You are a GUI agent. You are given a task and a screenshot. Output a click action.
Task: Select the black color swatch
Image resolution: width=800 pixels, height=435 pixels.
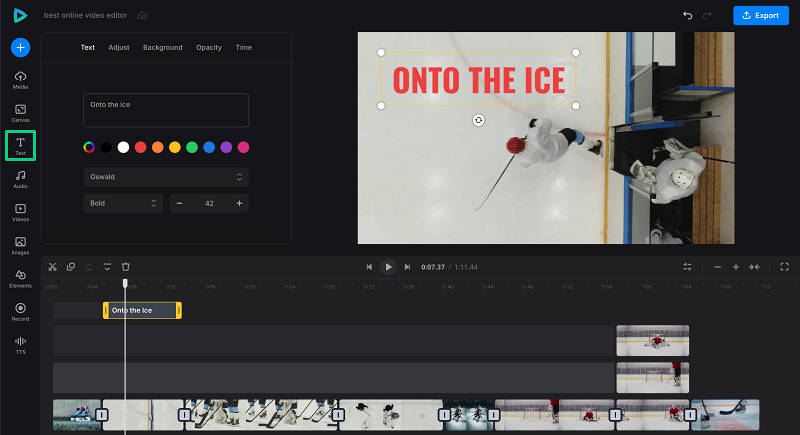tap(106, 147)
